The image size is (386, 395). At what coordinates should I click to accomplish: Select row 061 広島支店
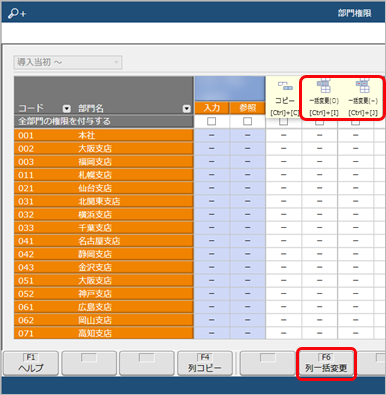pos(104,307)
